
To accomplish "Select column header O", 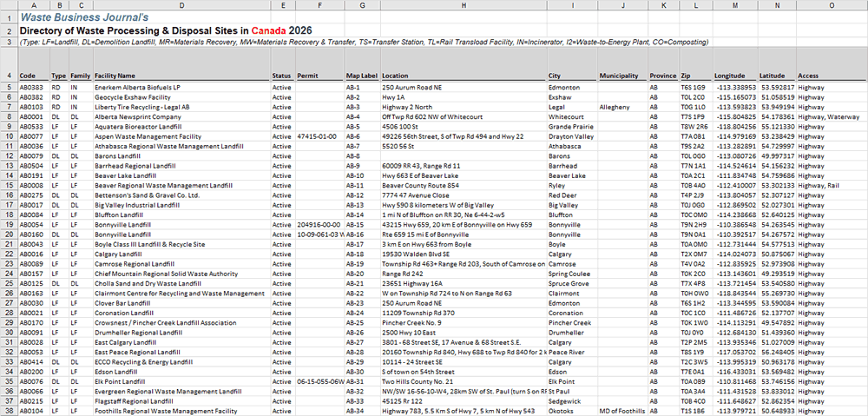I will (832, 5).
